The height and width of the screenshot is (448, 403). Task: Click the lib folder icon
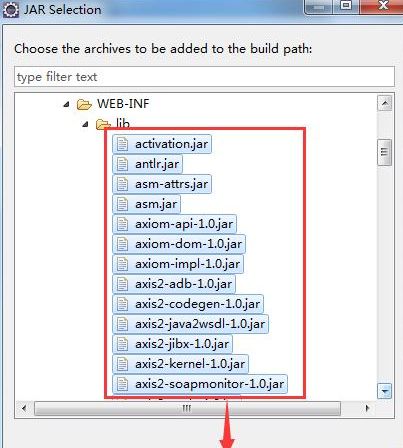point(103,124)
